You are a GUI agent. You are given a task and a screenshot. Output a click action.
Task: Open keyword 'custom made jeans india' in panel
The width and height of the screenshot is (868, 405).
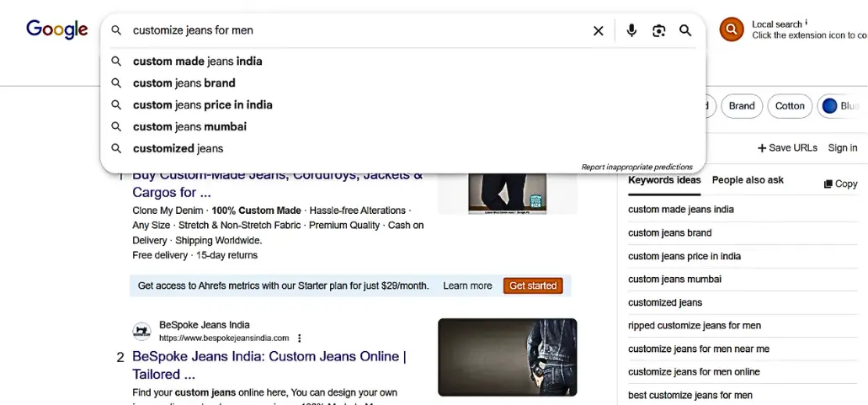681,210
